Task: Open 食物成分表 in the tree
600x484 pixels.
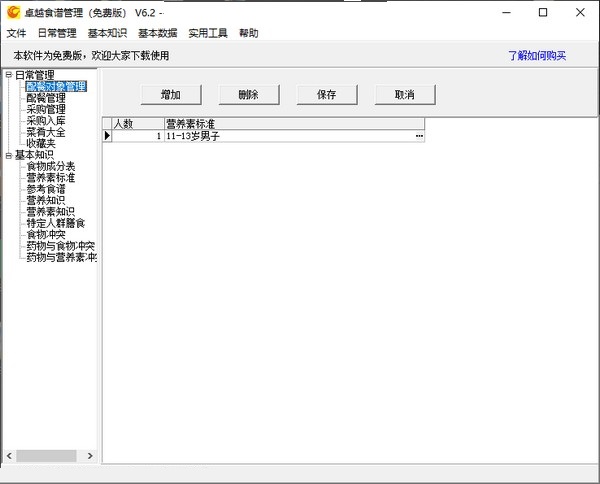Action: tap(51, 166)
